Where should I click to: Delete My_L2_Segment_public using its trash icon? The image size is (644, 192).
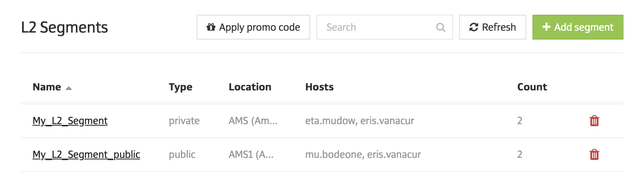pos(594,155)
